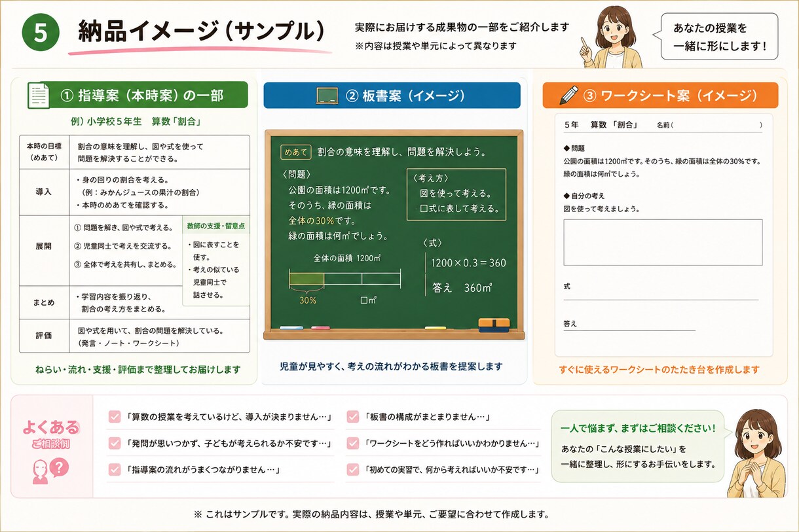799x532 pixels.
Task: Toggle checkbox for 発問が思いつかず、子どもが考えられるか不安です
Action: click(x=115, y=443)
